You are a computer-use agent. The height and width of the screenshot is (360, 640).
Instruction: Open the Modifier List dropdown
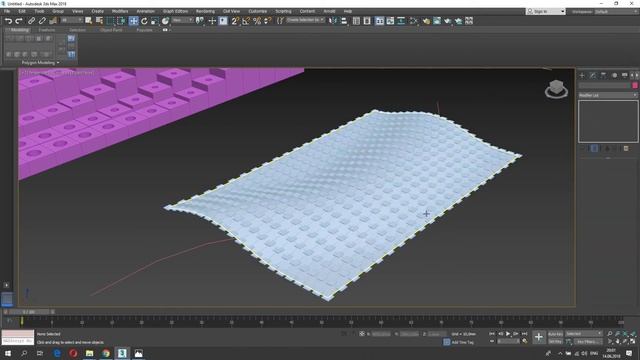coord(608,95)
